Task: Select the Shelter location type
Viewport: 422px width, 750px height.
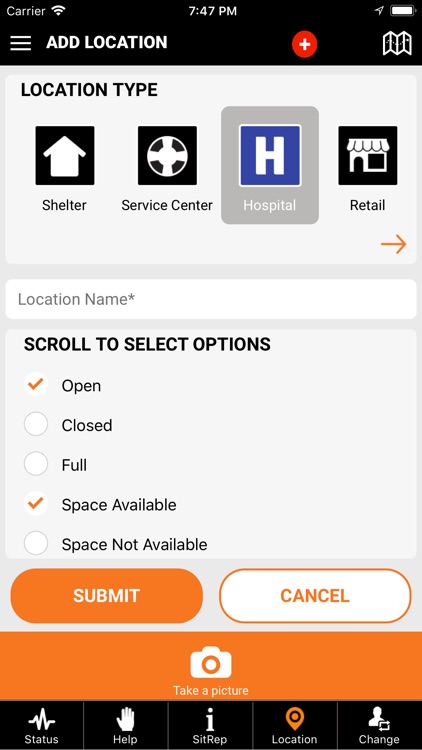Action: [65, 169]
